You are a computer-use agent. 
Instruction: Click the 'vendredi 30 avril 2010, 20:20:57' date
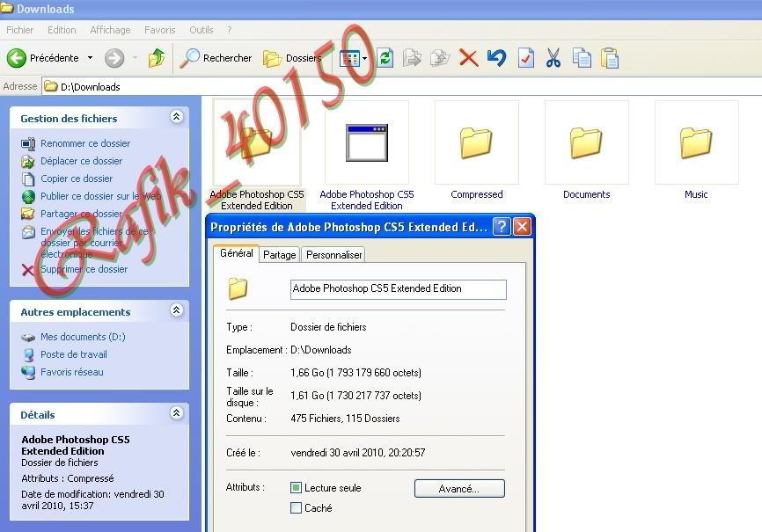357,453
